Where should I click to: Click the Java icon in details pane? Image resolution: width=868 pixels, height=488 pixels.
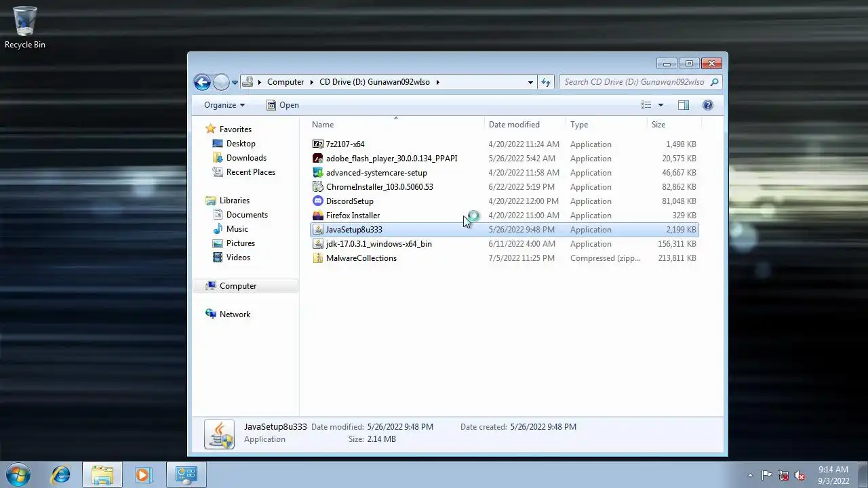tap(220, 434)
